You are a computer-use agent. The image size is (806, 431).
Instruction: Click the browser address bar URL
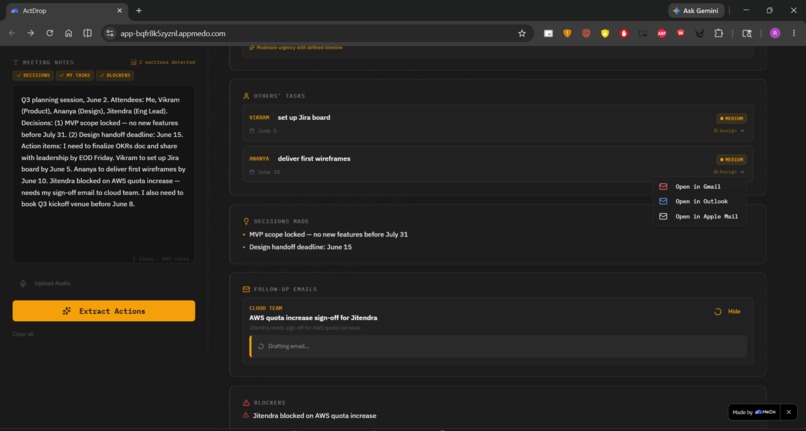click(173, 33)
